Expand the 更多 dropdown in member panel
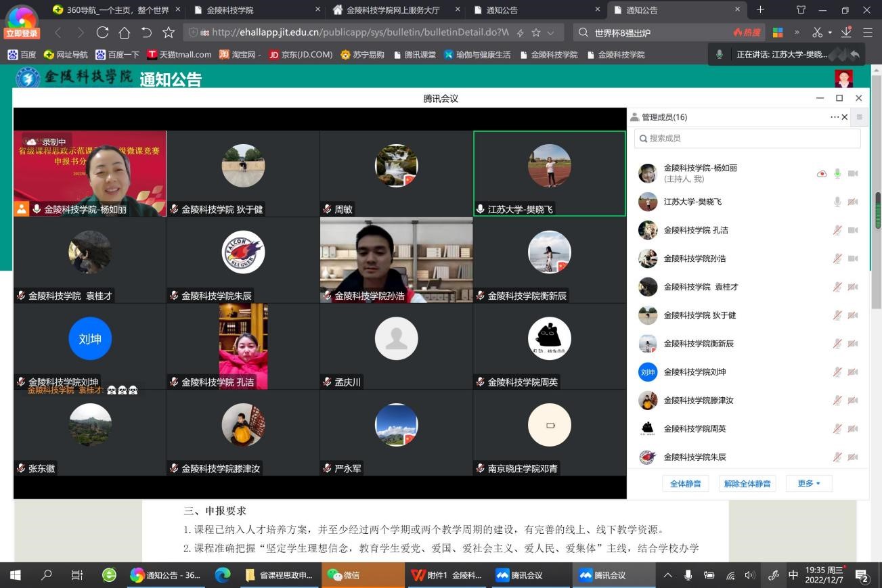 (808, 484)
